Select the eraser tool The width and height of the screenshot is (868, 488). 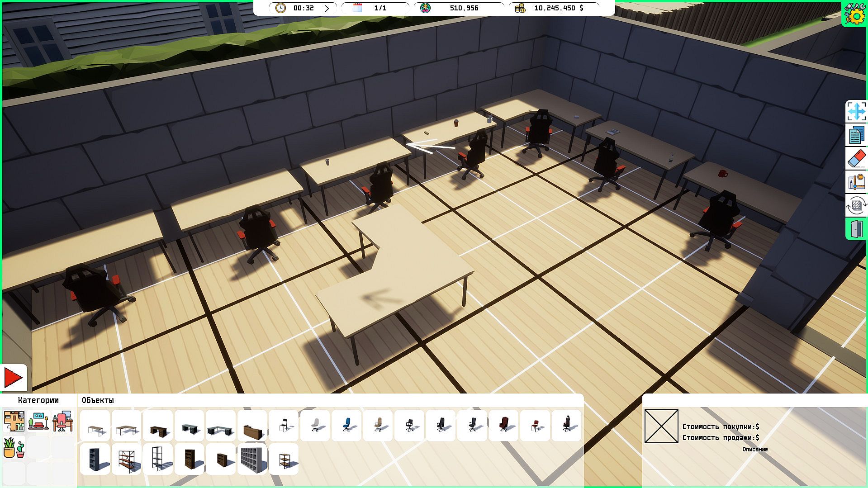(856, 159)
